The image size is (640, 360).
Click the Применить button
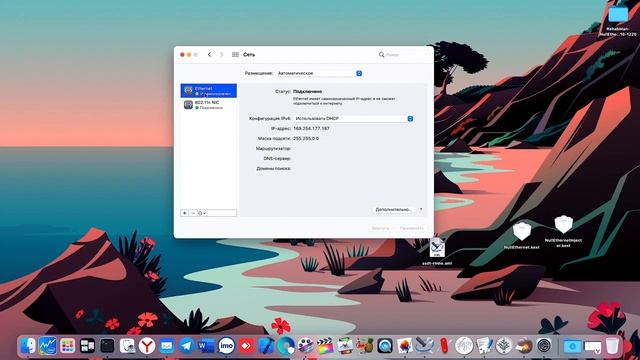pyautogui.click(x=412, y=228)
